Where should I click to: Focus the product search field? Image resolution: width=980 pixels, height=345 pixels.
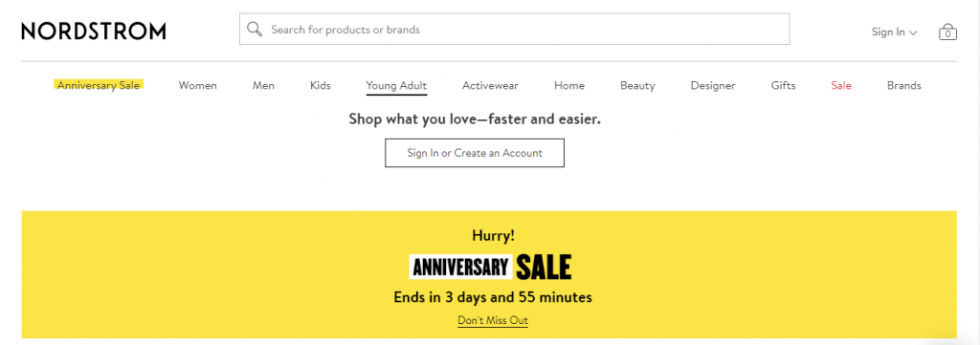[x=514, y=30]
